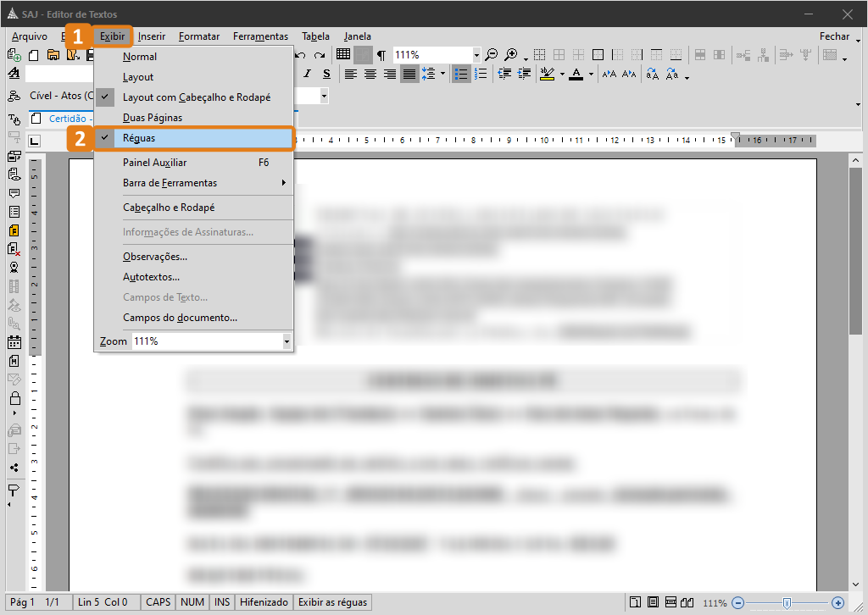
Task: Click the zoom out magnifier icon
Action: [x=491, y=55]
